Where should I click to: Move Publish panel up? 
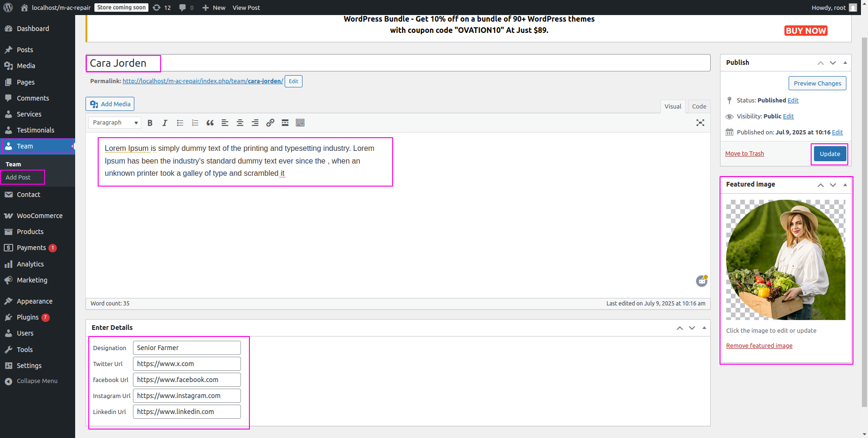pos(821,63)
